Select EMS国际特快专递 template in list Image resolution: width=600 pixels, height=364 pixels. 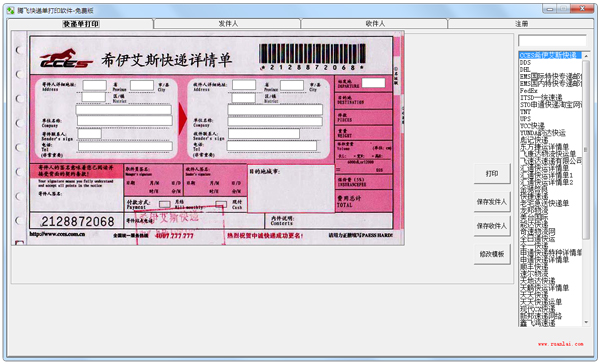(550, 77)
